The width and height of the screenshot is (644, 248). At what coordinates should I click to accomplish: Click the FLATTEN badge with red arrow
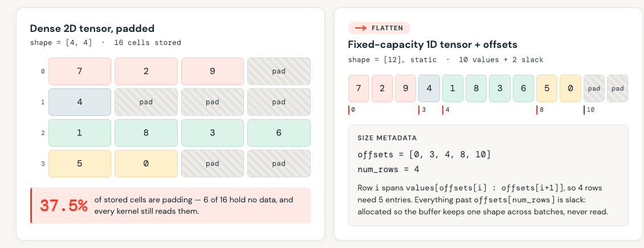pyautogui.click(x=379, y=28)
